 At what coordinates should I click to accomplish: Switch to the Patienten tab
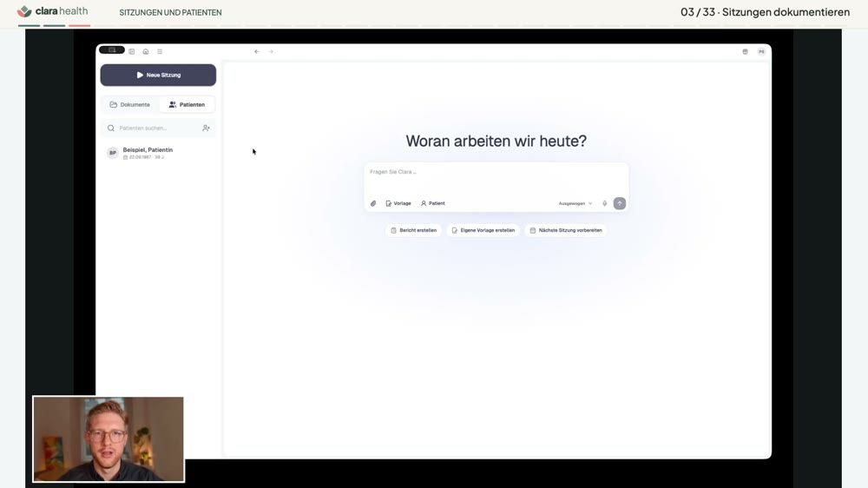[x=187, y=105]
